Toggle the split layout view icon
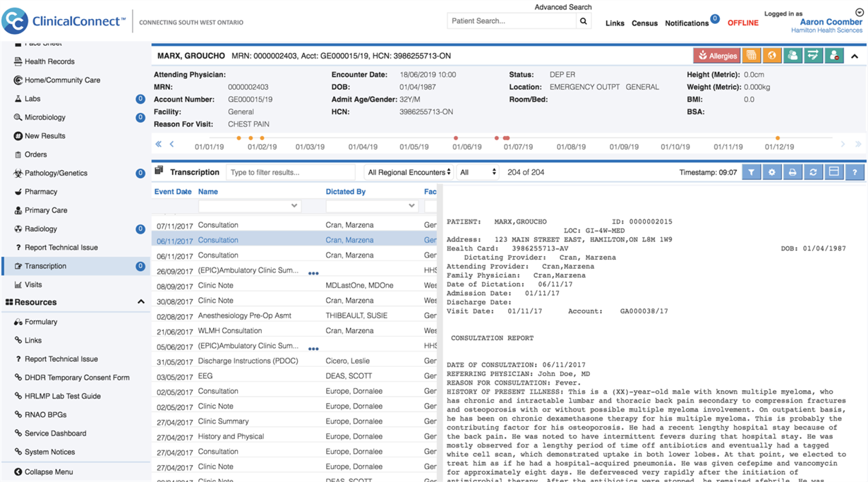Viewport: 868px width, 482px height. [x=834, y=172]
